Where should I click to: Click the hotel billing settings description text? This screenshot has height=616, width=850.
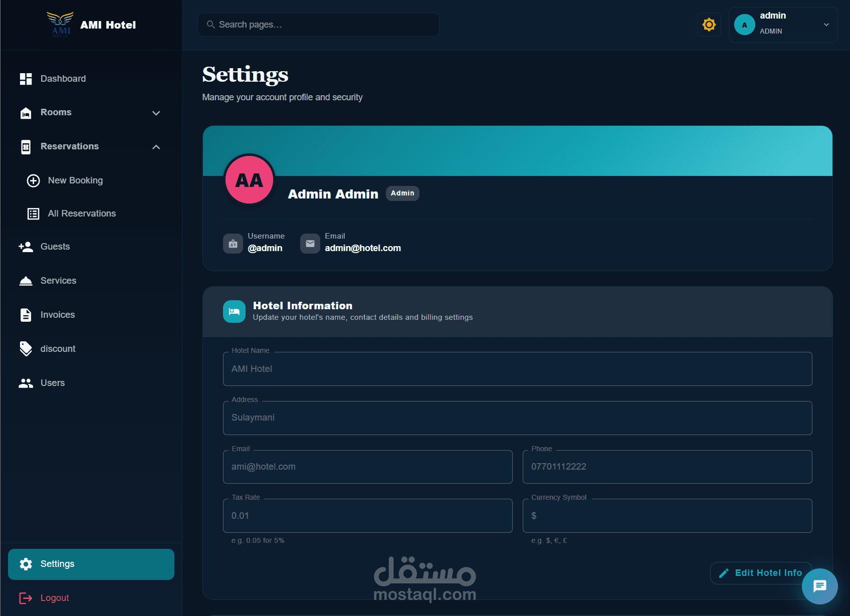[x=363, y=317]
